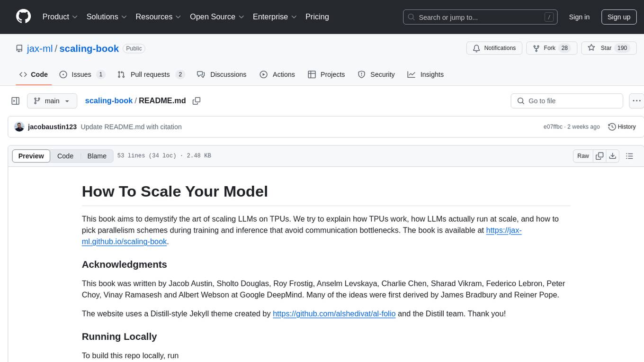644x362 pixels.
Task: Switch to the Projects tab
Action: 326,74
